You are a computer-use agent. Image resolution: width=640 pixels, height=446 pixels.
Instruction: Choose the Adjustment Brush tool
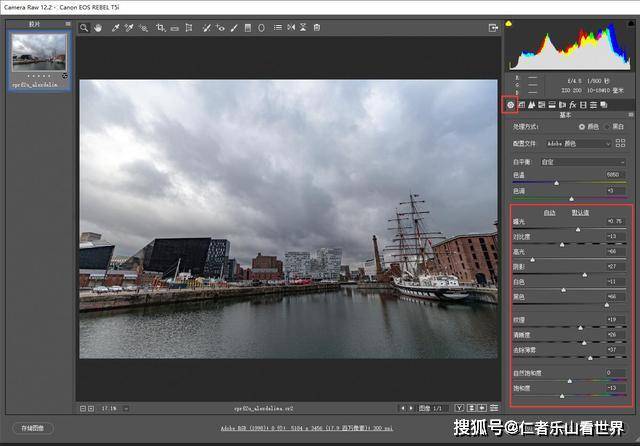tap(234, 28)
